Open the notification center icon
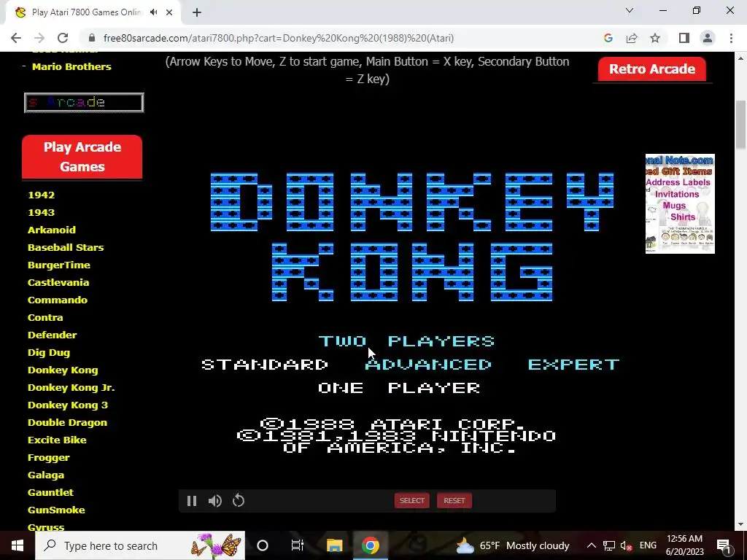The image size is (747, 560). (x=724, y=545)
